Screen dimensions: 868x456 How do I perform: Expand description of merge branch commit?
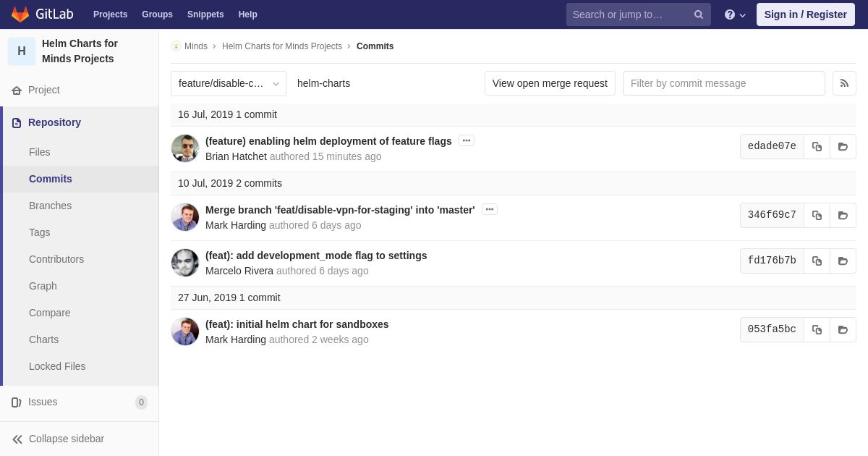(x=490, y=209)
